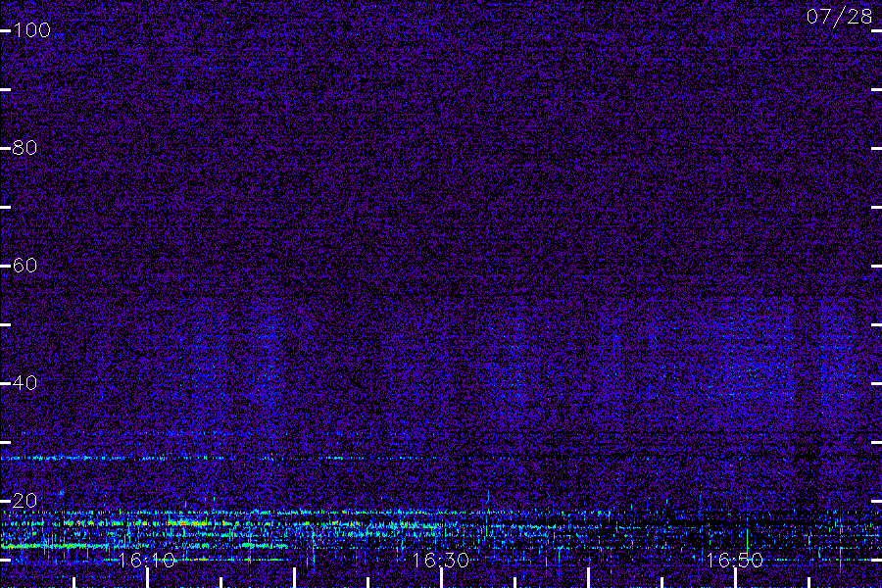
Task: Click the 20 frequency axis label
Action: (24, 500)
